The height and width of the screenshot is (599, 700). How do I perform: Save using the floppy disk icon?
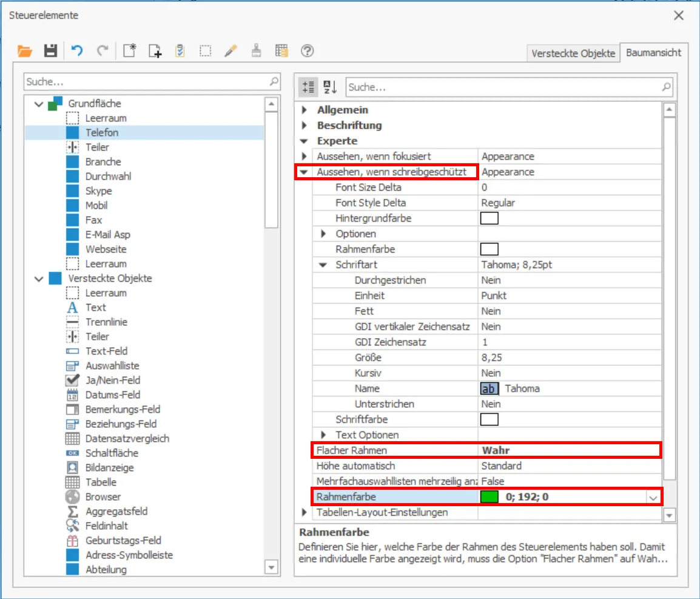(50, 51)
